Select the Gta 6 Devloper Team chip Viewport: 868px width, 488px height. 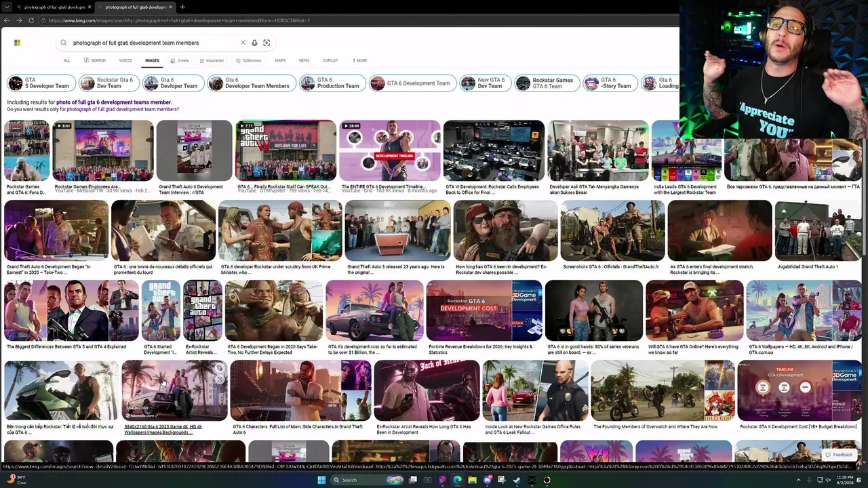click(x=173, y=83)
